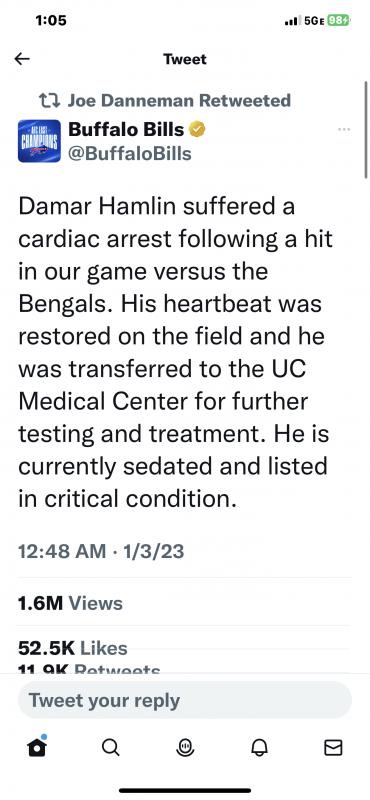View the 52.5K Likes list
The width and height of the screenshot is (370, 800).
click(72, 648)
